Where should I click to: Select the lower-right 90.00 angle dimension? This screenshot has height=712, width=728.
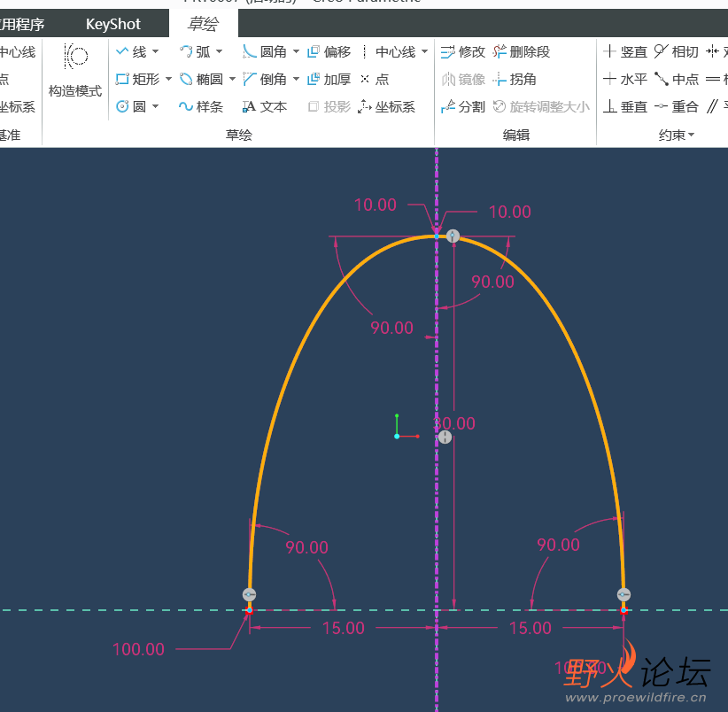pos(559,545)
